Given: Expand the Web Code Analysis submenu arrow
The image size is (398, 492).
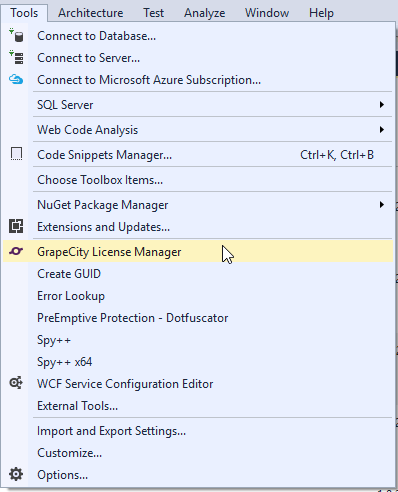Looking at the screenshot, I should tap(382, 129).
